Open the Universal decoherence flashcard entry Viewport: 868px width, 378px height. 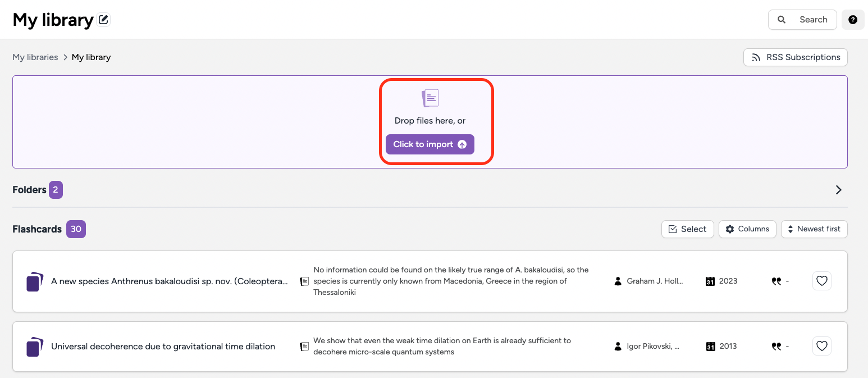(x=163, y=346)
